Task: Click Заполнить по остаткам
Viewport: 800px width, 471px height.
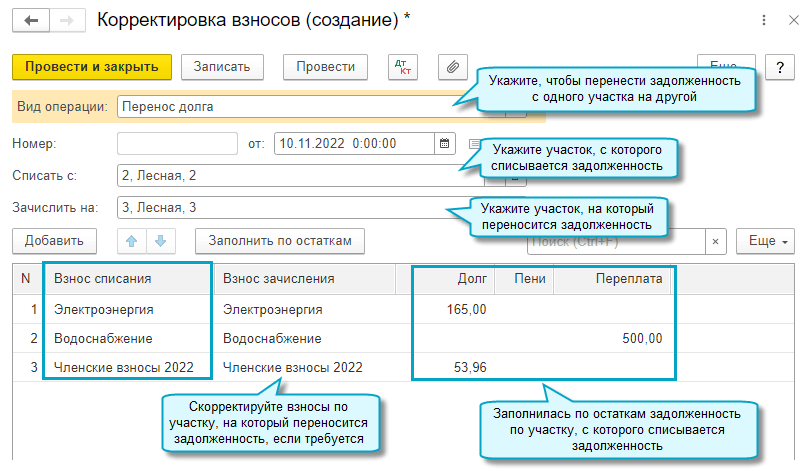Action: point(280,241)
